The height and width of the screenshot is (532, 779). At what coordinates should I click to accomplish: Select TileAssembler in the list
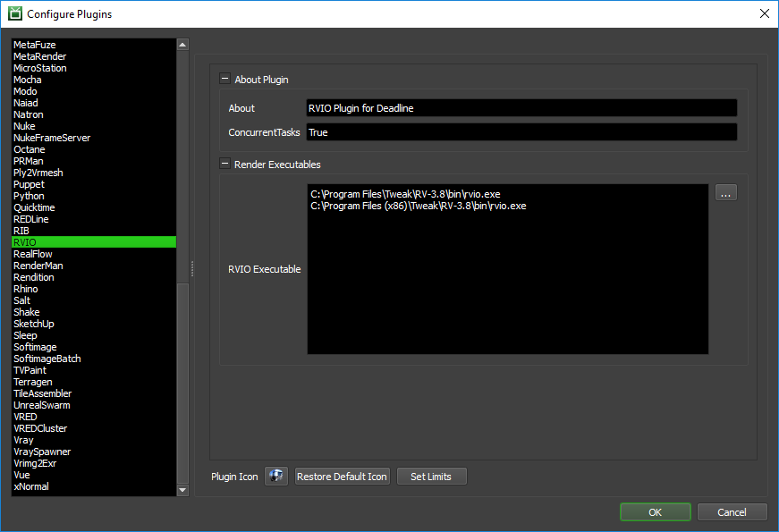pyautogui.click(x=42, y=393)
